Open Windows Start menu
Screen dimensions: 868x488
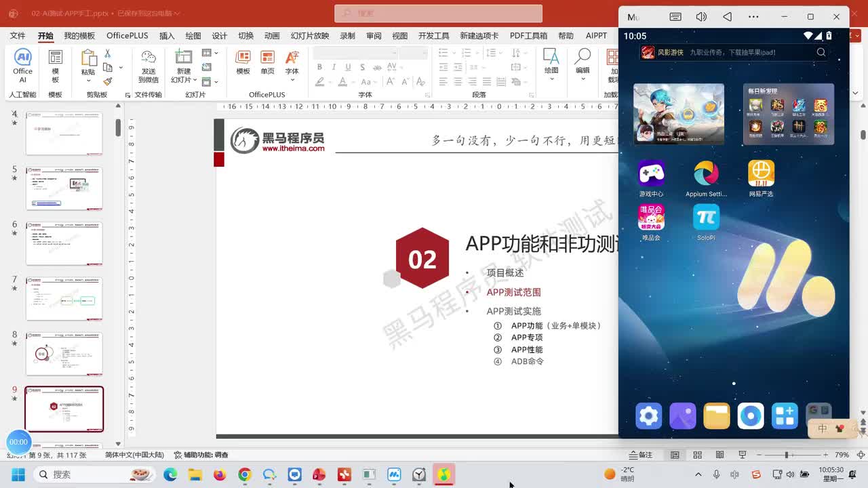(x=18, y=474)
